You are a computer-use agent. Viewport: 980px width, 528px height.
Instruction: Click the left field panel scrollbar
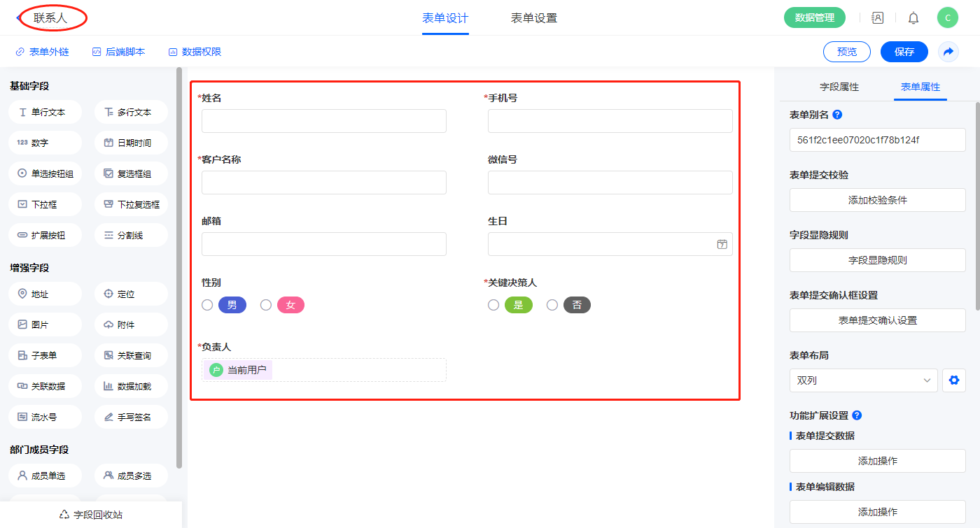pos(179,266)
